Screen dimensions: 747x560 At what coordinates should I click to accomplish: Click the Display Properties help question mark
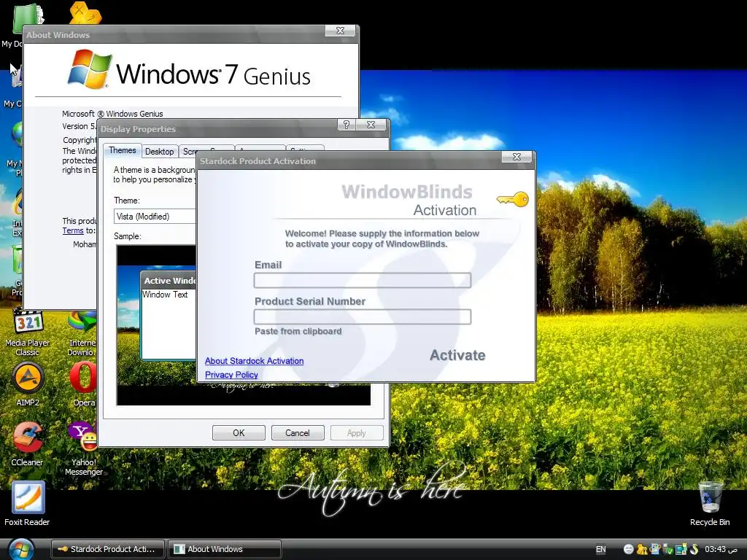[x=347, y=125]
